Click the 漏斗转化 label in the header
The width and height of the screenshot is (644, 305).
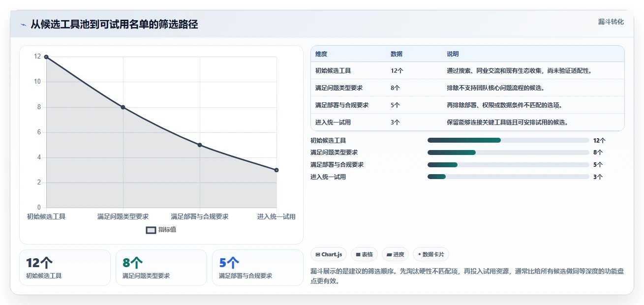611,22
